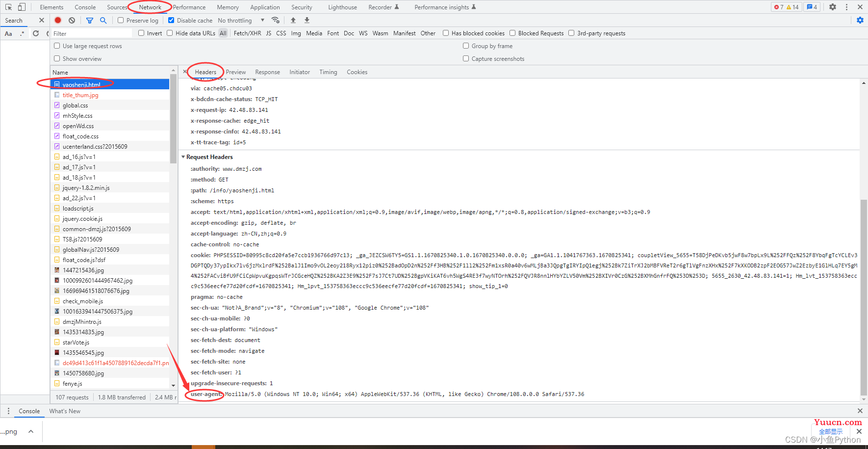Toggle Show overview checkbox
868x449 pixels.
pos(57,58)
